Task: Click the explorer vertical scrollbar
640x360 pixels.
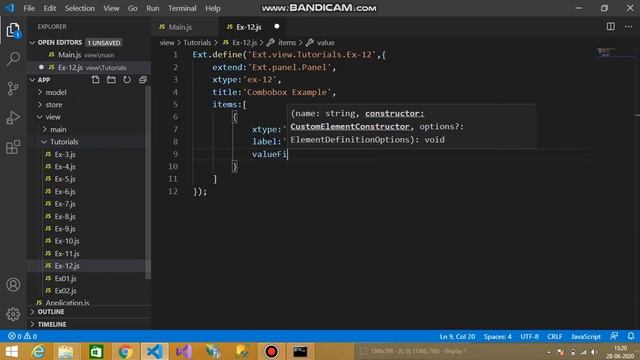Action: point(148,182)
